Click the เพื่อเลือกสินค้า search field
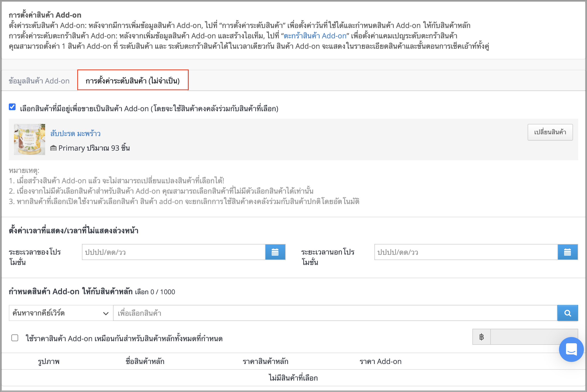The height and width of the screenshot is (392, 587). pos(335,313)
